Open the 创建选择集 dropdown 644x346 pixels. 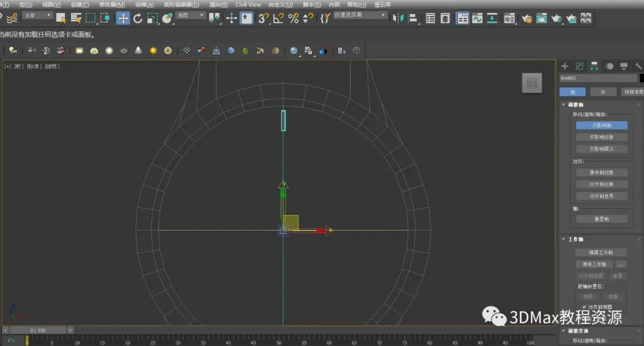click(360, 15)
